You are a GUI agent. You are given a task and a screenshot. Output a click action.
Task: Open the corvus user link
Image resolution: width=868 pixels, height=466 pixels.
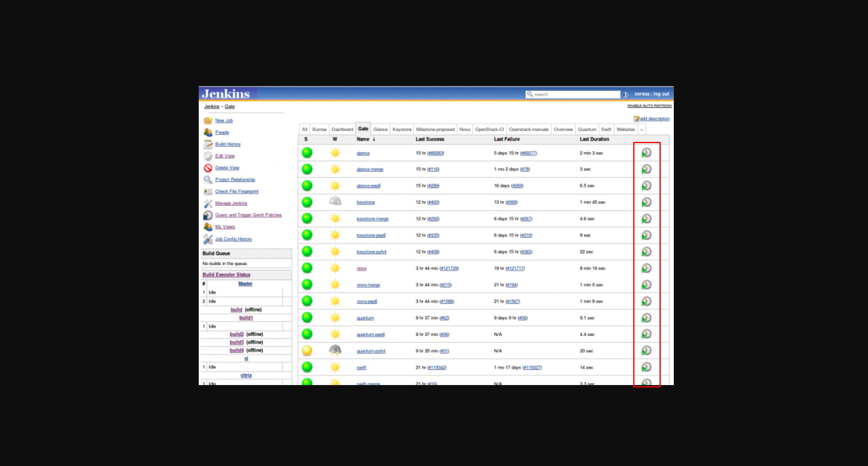[x=642, y=94]
